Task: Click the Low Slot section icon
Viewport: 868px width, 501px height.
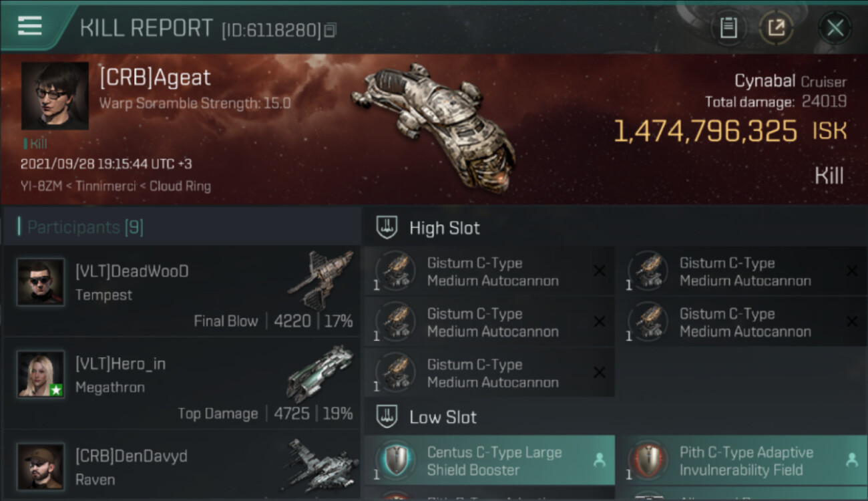Action: pyautogui.click(x=387, y=417)
